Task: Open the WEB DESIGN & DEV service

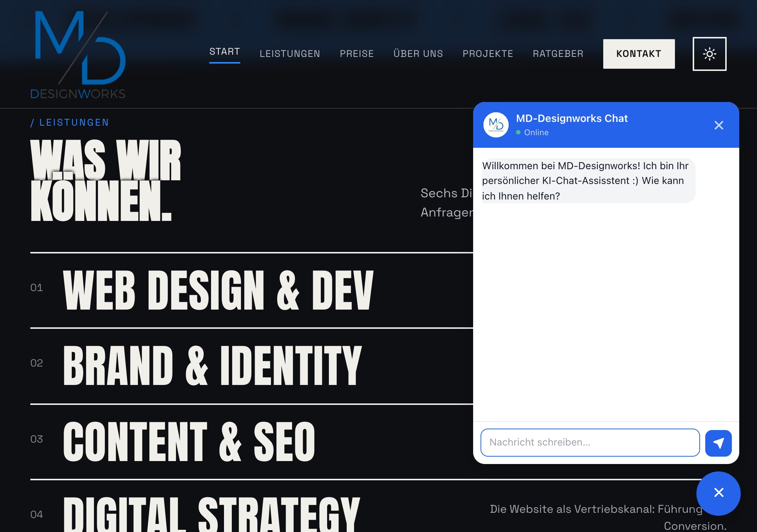Action: click(x=218, y=290)
